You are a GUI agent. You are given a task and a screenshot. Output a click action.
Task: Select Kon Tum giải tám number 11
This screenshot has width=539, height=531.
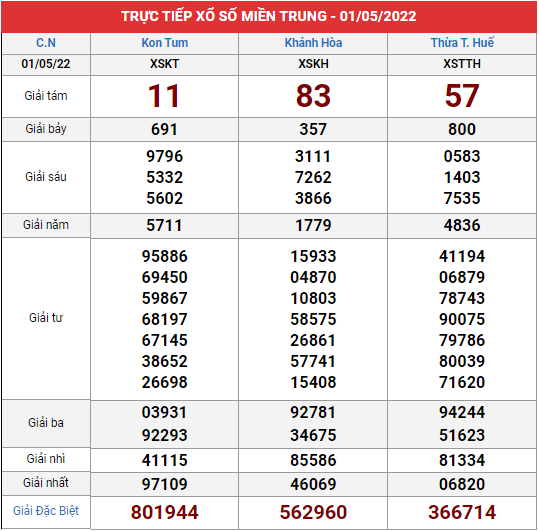(x=164, y=96)
